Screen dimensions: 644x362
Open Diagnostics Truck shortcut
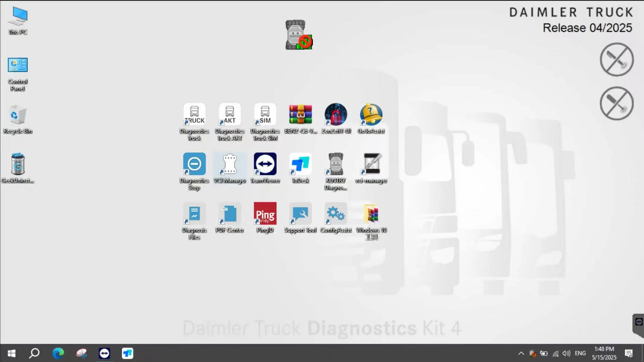(x=194, y=122)
